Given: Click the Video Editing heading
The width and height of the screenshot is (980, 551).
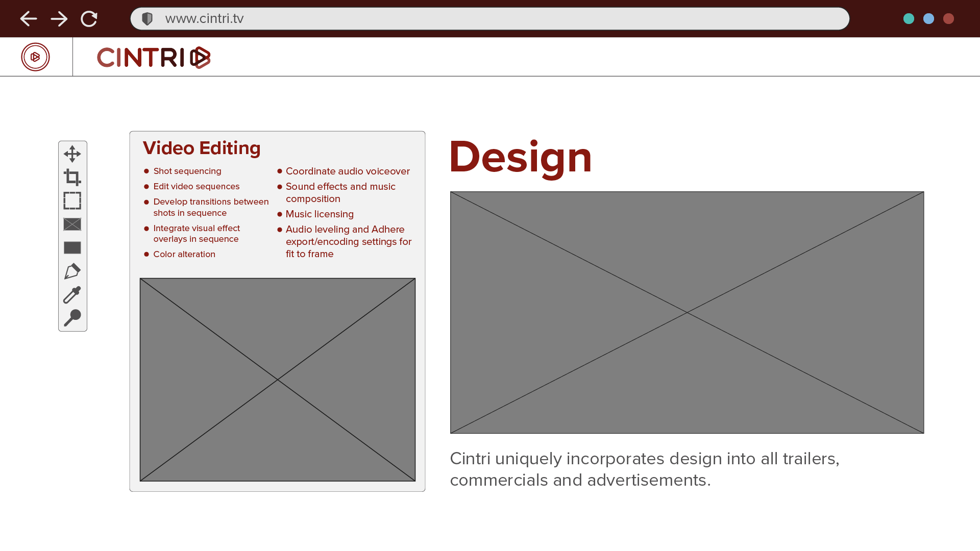Looking at the screenshot, I should tap(202, 148).
